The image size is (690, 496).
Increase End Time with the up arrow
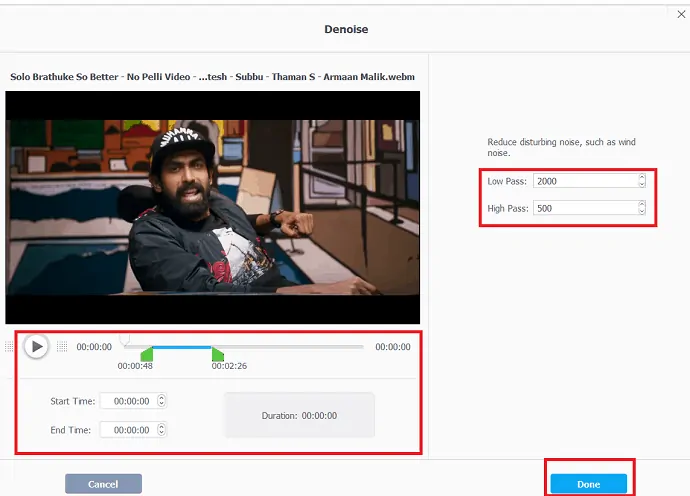(161, 426)
